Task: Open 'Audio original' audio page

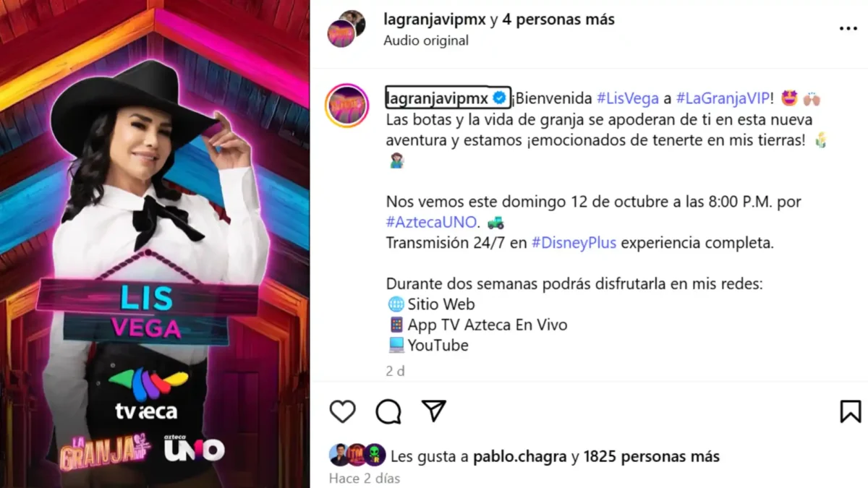Action: click(x=426, y=40)
